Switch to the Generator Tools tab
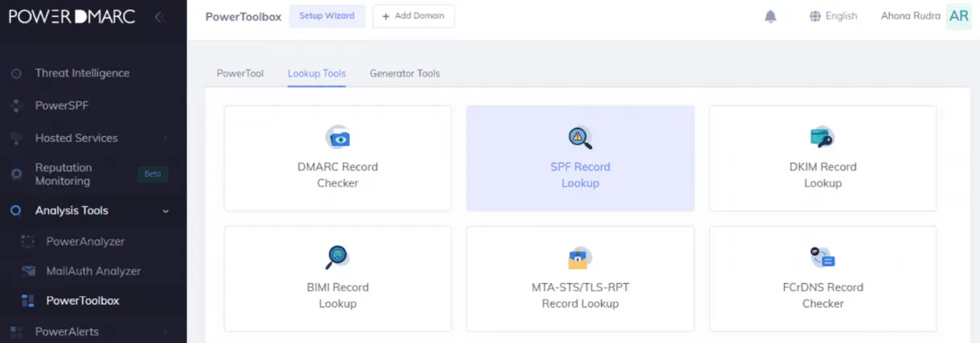The height and width of the screenshot is (343, 980). pyautogui.click(x=405, y=74)
